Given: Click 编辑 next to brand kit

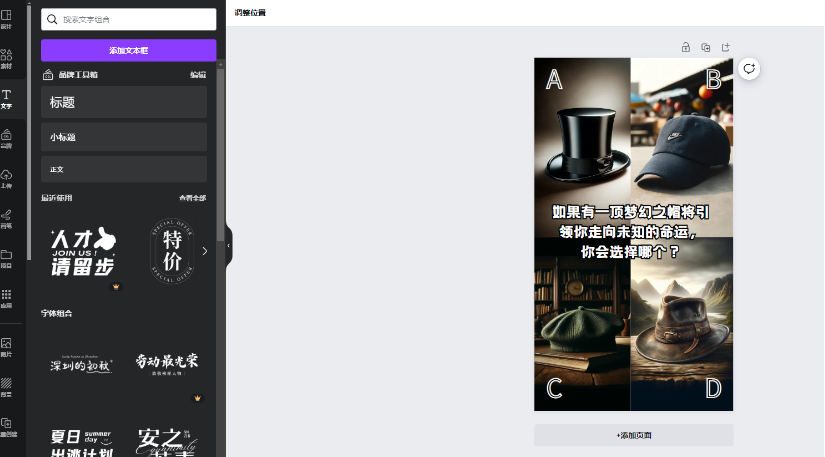Looking at the screenshot, I should [198, 75].
